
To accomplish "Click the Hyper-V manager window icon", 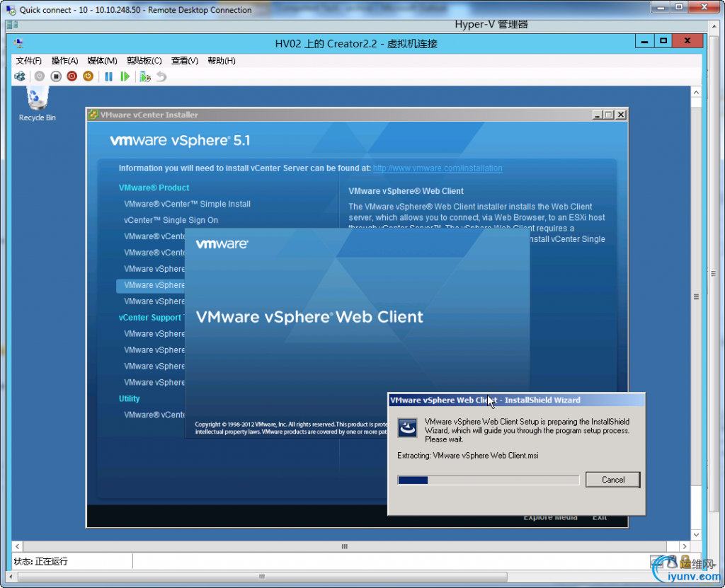I will click(x=13, y=25).
